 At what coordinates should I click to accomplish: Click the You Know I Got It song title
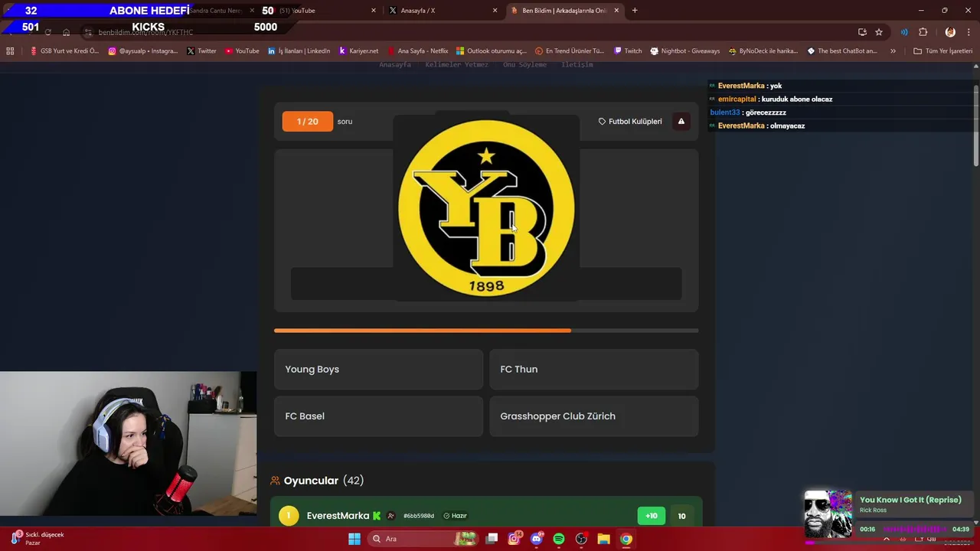[x=910, y=500]
